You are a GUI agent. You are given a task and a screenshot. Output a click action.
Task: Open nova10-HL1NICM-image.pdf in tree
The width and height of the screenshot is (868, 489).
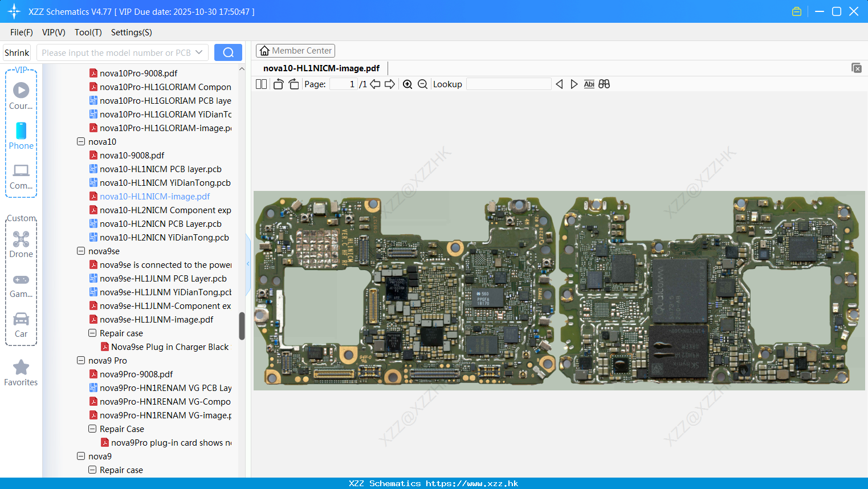[154, 196]
